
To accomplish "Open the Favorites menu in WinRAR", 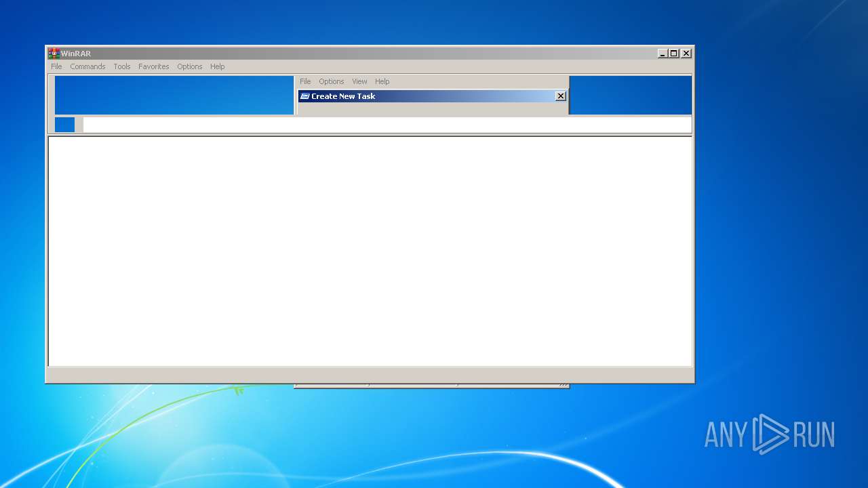I will point(154,66).
